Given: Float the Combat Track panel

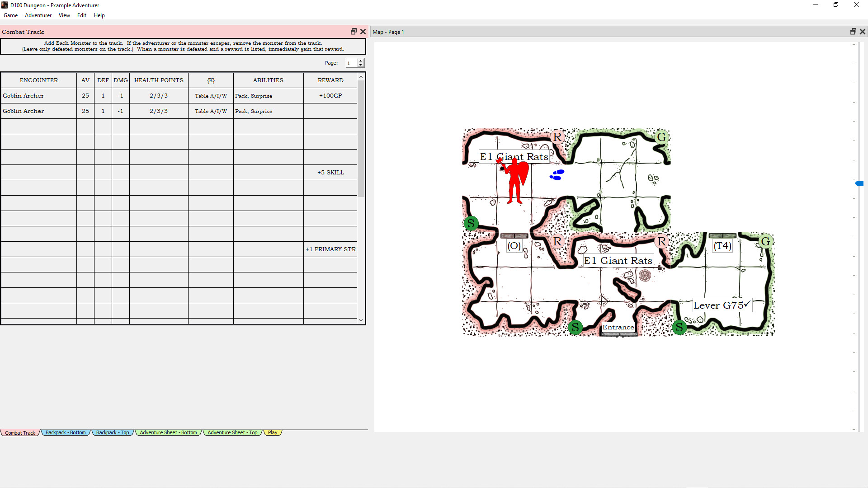Looking at the screenshot, I should [354, 32].
